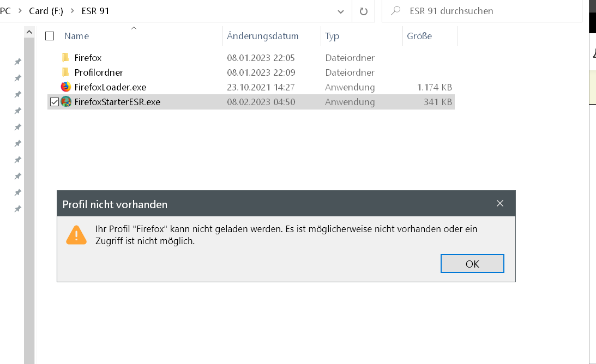This screenshot has width=596, height=364.
Task: Click the topmost pin icon in the sidebar
Action: [17, 62]
